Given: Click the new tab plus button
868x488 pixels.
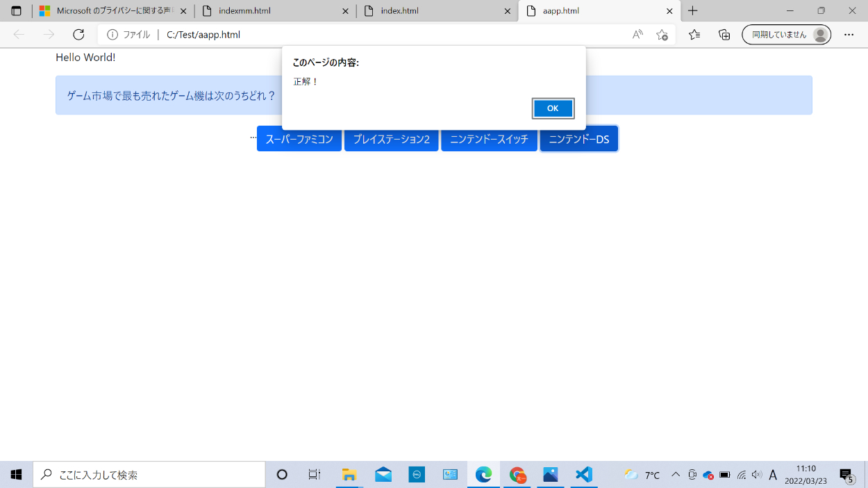Looking at the screenshot, I should point(692,11).
